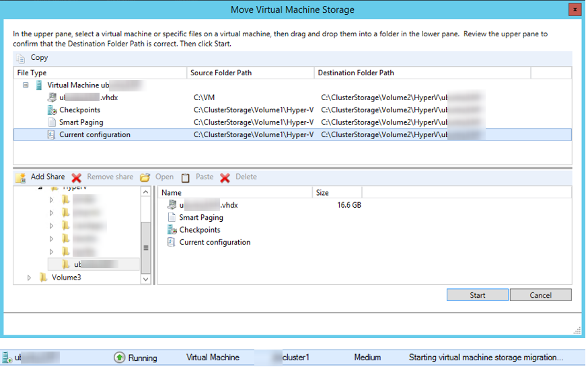
Task: Select Current configuration row in upper pane
Action: click(x=95, y=135)
